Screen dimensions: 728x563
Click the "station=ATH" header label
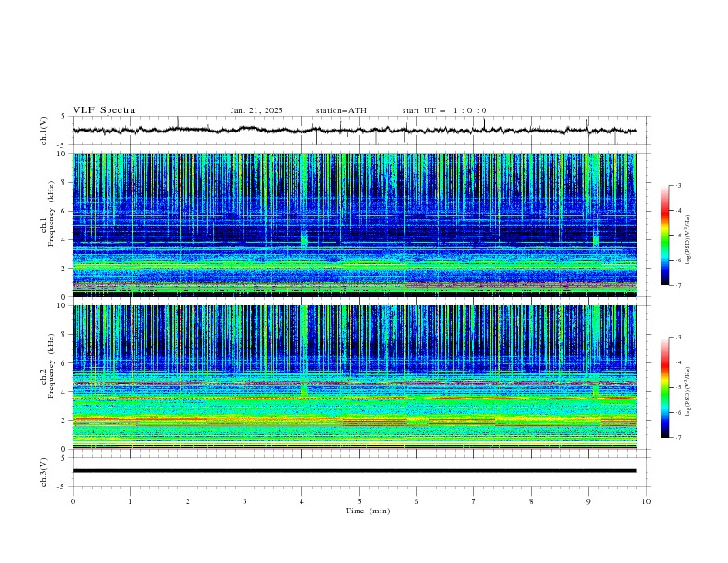point(341,110)
